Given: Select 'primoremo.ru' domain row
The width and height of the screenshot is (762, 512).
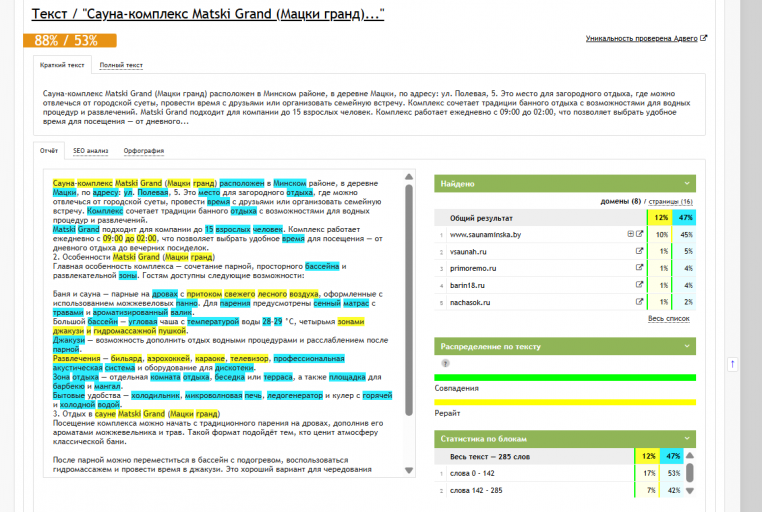Looking at the screenshot, I should [x=565, y=268].
